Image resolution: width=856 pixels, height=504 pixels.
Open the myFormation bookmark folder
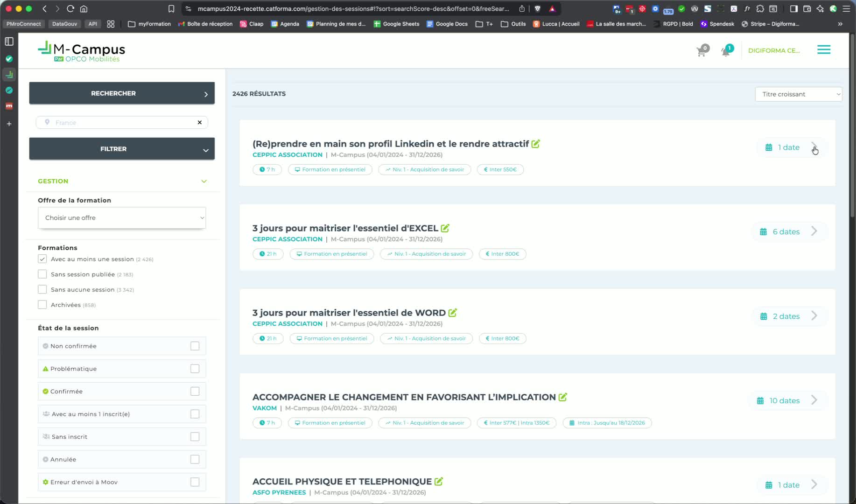click(149, 24)
